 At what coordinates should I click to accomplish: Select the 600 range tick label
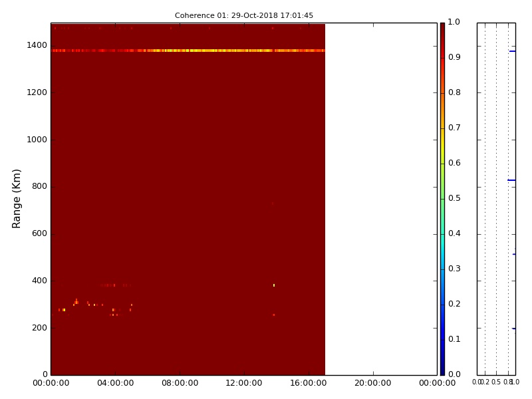coord(39,233)
